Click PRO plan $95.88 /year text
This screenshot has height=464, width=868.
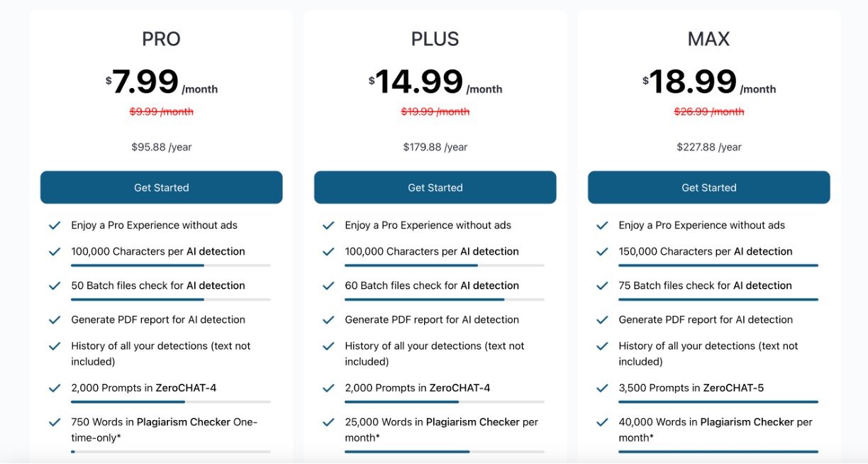point(161,147)
